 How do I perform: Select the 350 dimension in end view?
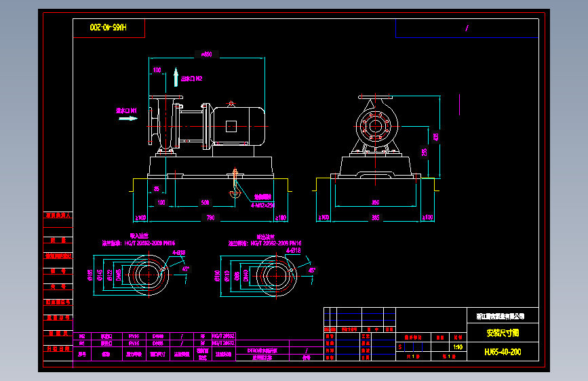[375, 202]
